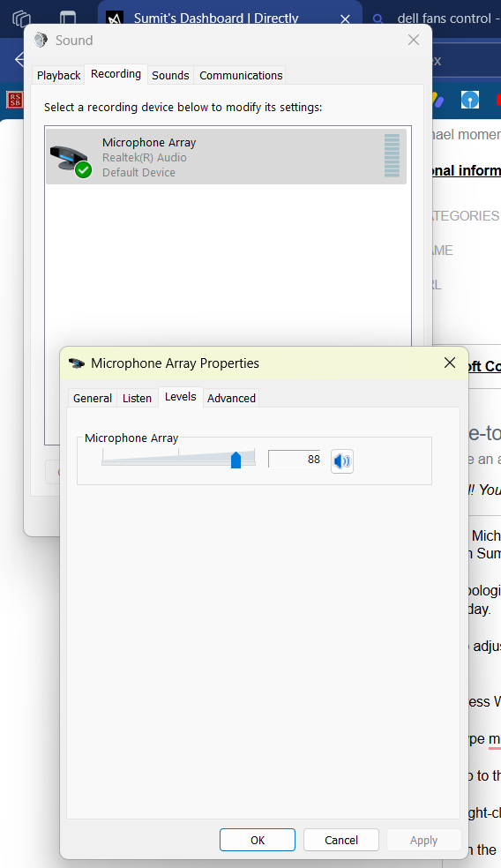Confirm the properties with the OK button
The width and height of the screenshot is (501, 868).
click(x=258, y=840)
